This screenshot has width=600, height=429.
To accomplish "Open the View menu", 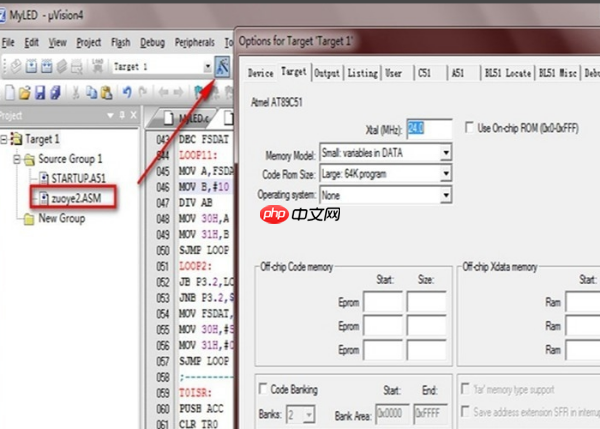I will [x=57, y=42].
